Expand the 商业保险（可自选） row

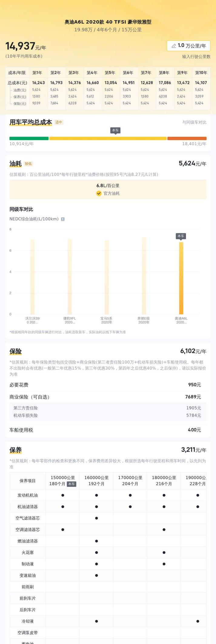click(108, 397)
